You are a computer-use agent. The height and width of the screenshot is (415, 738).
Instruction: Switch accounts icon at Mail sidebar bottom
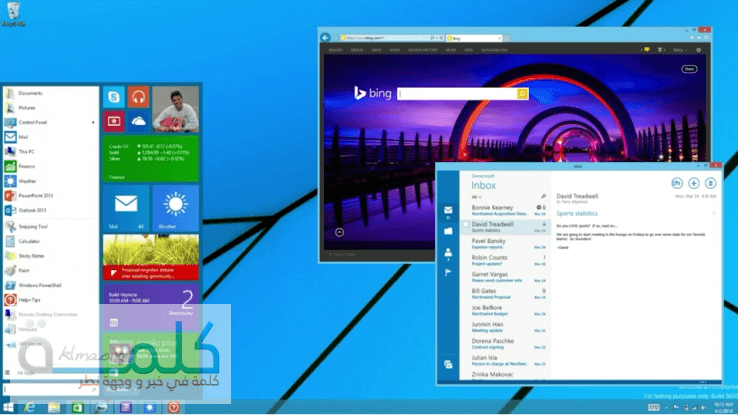click(x=448, y=364)
